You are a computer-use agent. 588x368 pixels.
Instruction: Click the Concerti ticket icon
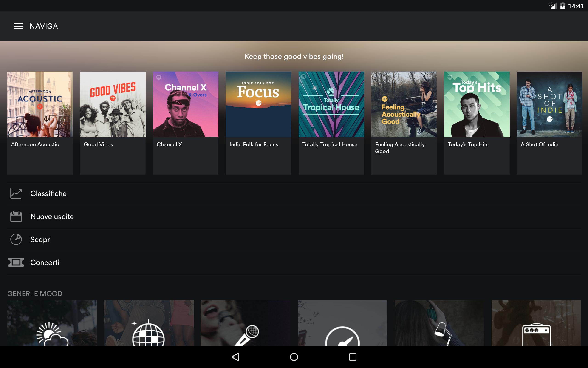tap(16, 262)
